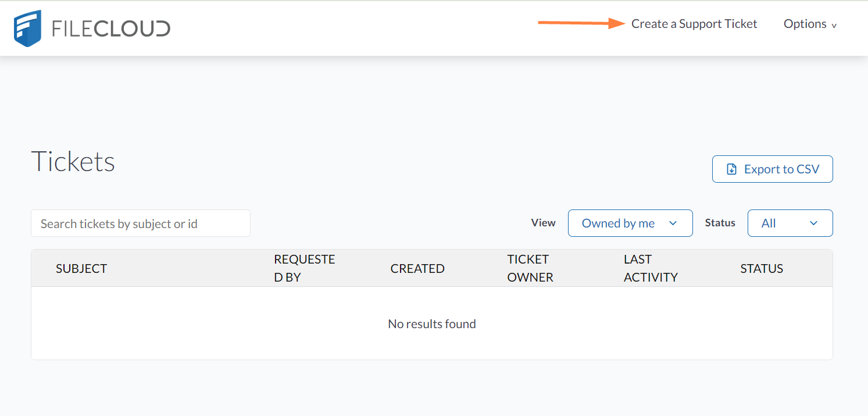
Task: Click the View filter label
Action: click(x=543, y=222)
